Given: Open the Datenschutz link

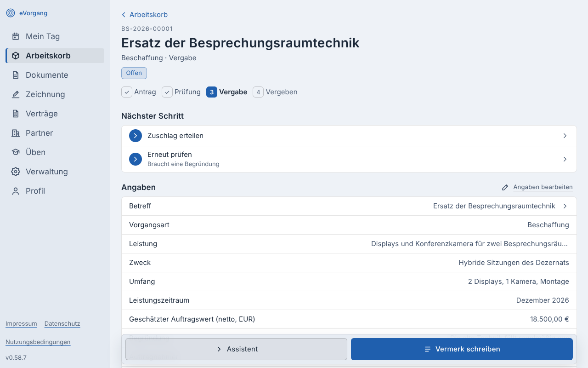Looking at the screenshot, I should coord(62,324).
